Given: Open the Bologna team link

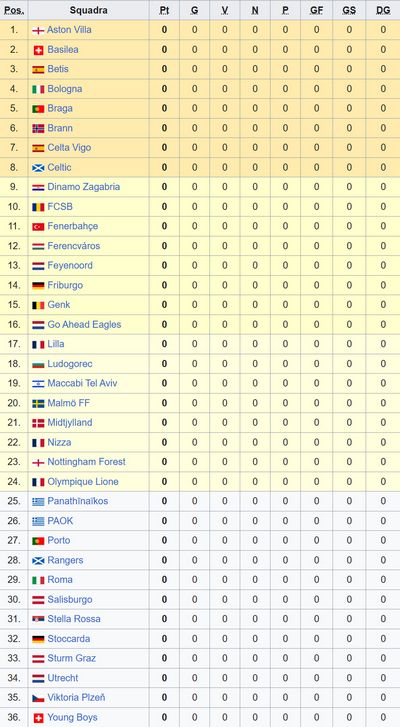Looking at the screenshot, I should coord(65,89).
